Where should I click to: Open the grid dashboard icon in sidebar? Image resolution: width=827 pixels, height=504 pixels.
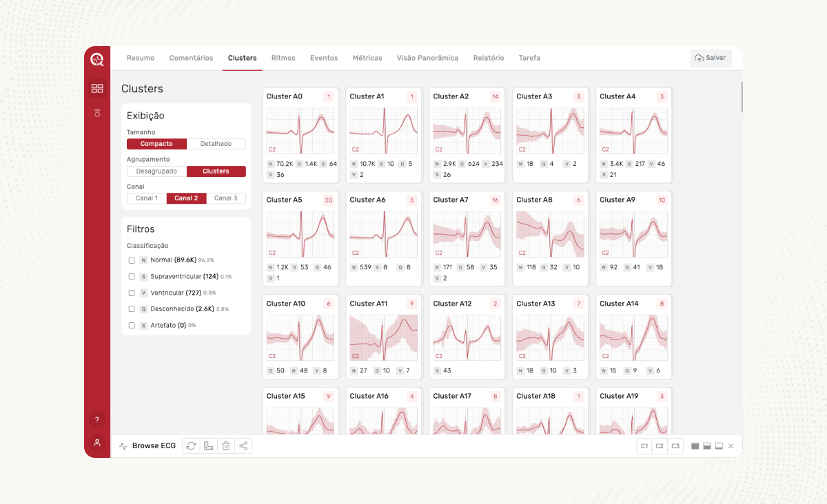(97, 88)
